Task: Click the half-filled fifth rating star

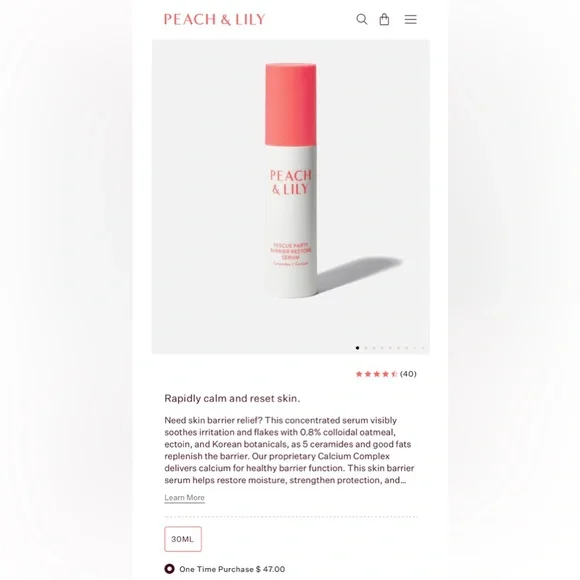Action: coord(394,374)
